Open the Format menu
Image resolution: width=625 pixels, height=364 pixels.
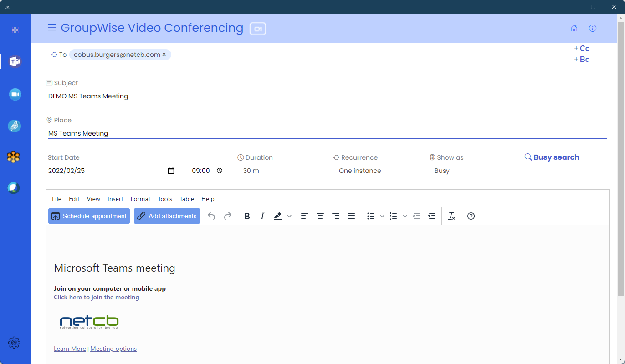click(x=140, y=199)
